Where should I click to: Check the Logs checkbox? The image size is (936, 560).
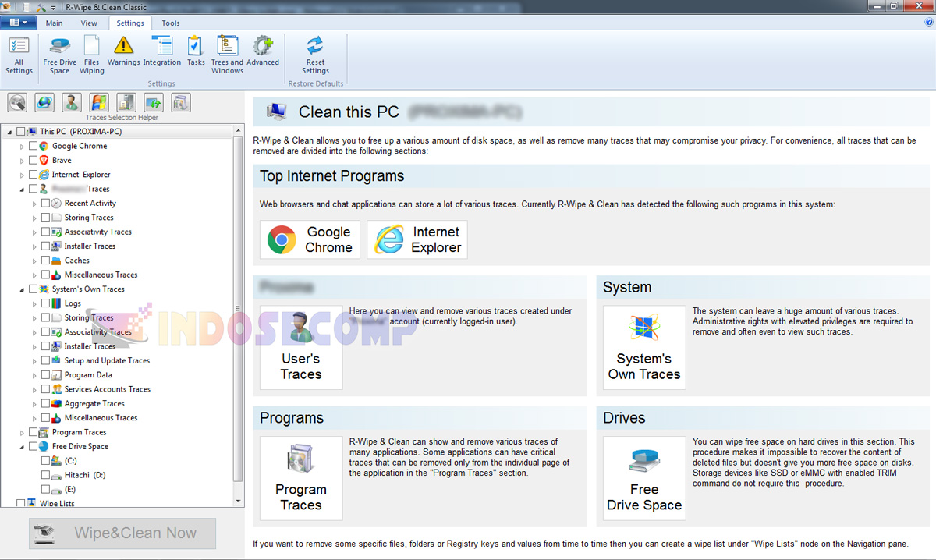(45, 303)
